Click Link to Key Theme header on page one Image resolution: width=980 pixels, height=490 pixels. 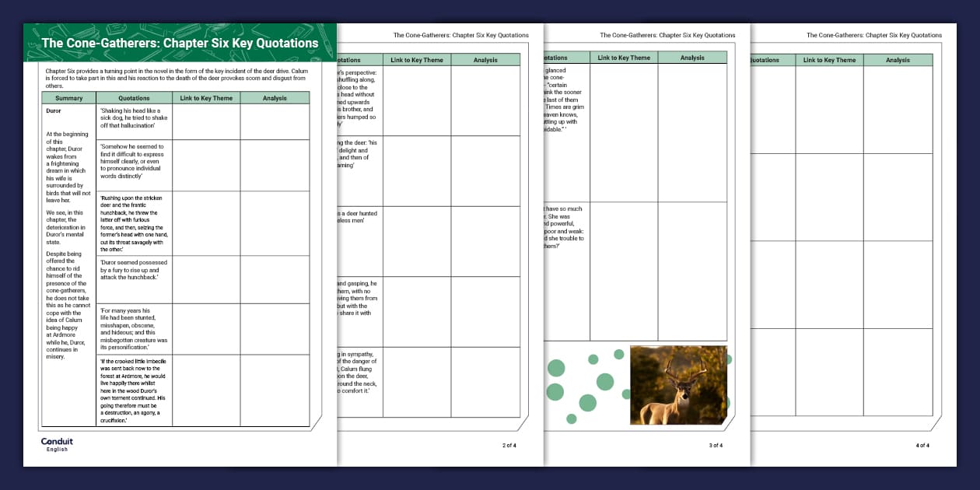pos(206,98)
